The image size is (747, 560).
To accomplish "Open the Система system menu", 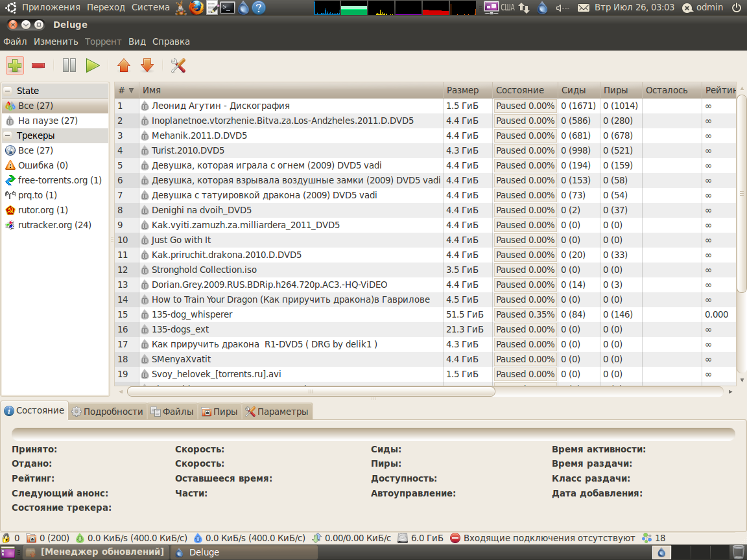I will [150, 7].
